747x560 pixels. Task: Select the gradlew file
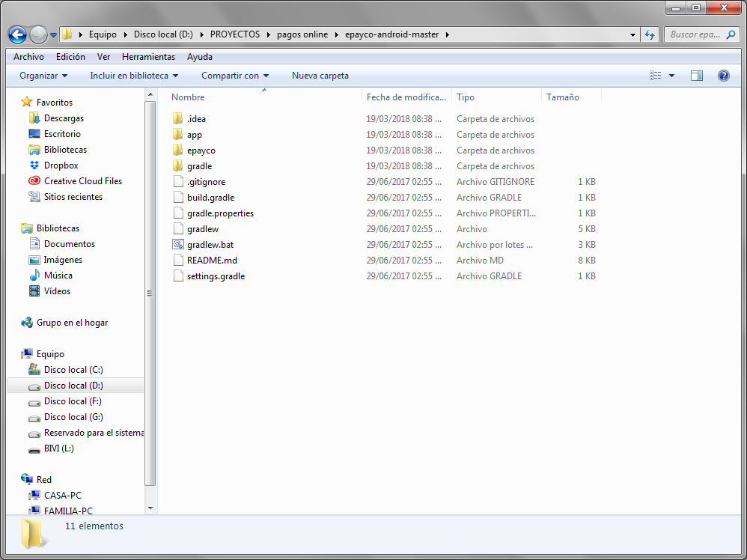[x=203, y=229]
